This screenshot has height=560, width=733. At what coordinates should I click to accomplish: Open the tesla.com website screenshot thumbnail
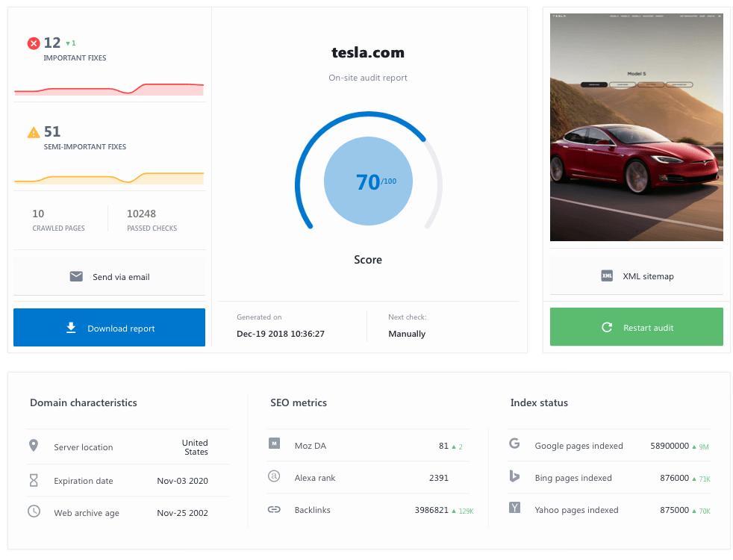636,127
